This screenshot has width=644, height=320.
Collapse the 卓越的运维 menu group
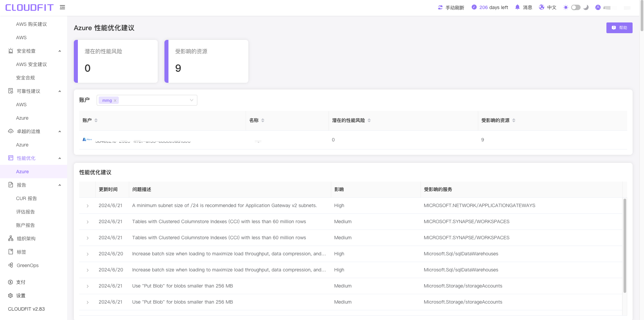pos(60,131)
